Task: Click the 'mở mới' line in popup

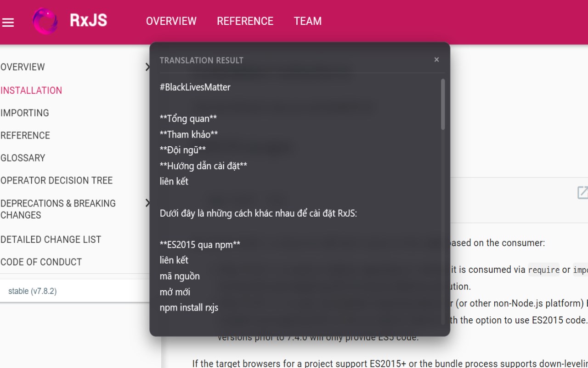Action: pos(175,292)
